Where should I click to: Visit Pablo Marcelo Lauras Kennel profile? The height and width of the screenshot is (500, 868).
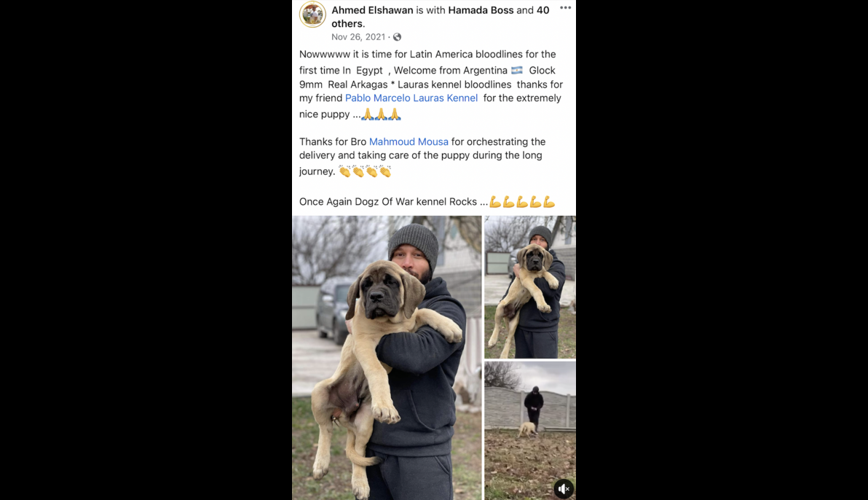411,98
